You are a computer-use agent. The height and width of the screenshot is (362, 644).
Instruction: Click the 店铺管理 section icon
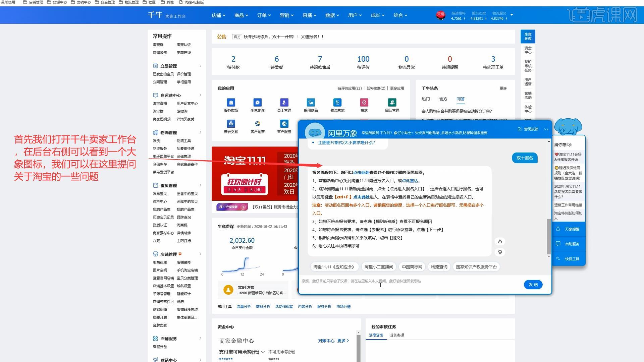coord(155,254)
